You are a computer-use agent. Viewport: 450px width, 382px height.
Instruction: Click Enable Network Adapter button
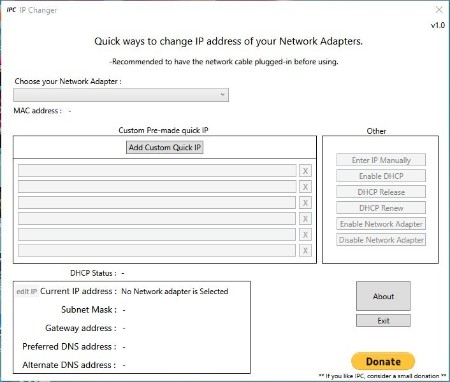[x=381, y=224]
